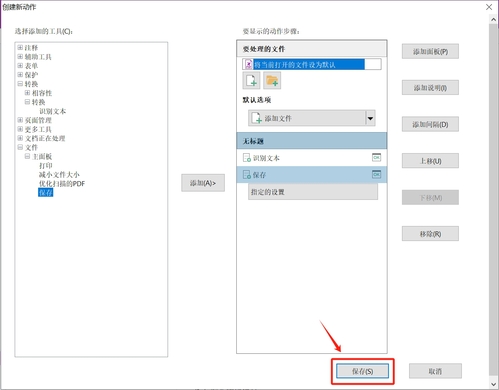
Task: Click the PDF icon beside 将当前打开的文件设为默认
Action: coord(248,64)
